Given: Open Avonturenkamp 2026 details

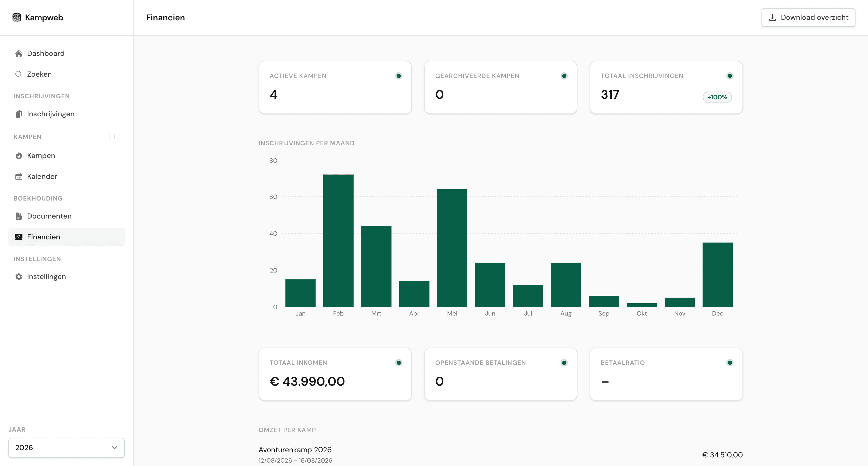Looking at the screenshot, I should pyautogui.click(x=295, y=450).
